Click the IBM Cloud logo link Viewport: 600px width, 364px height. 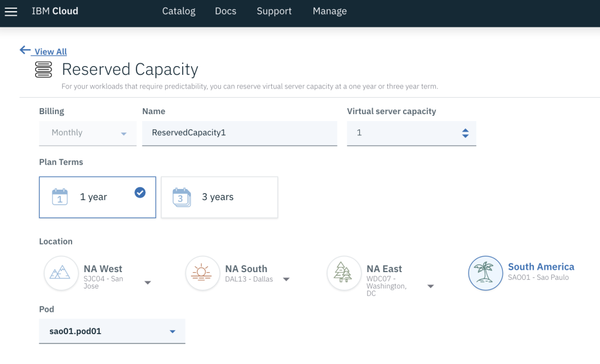point(54,11)
